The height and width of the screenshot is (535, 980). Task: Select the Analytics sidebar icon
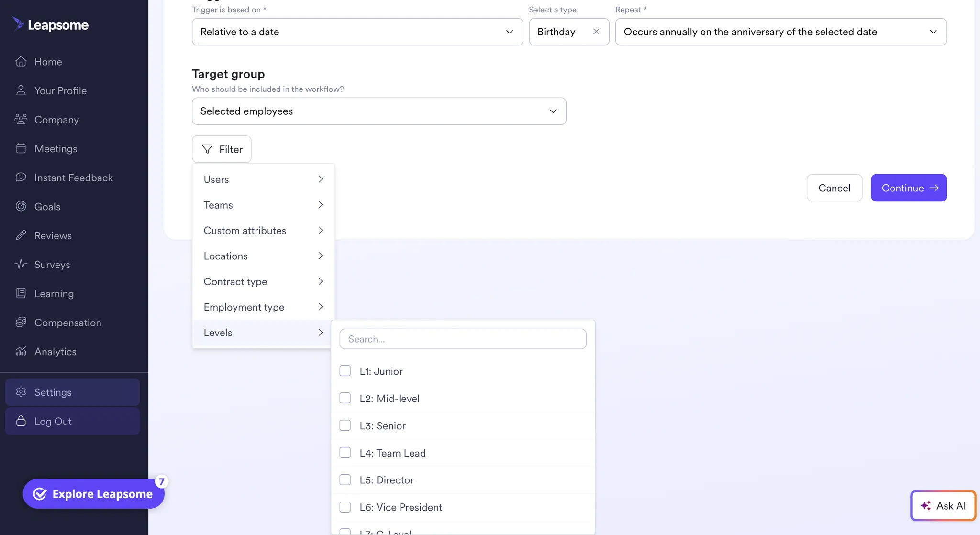point(21,351)
